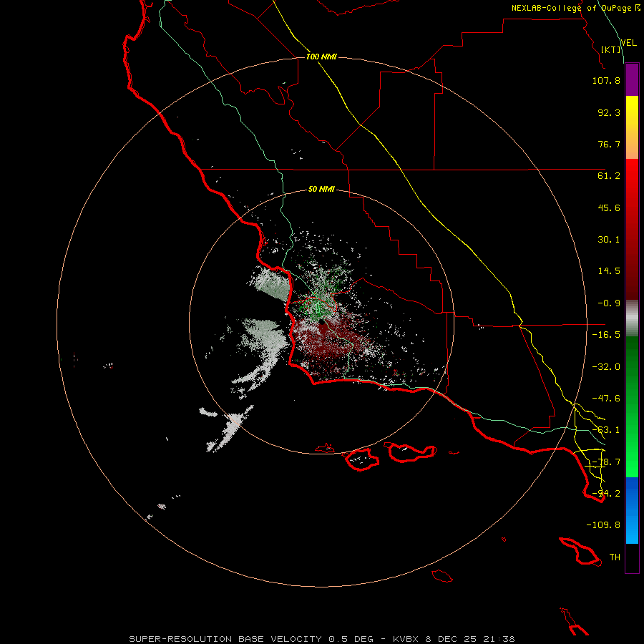644x644 pixels.
Task: Select the 45.6 legend value
Action: pyautogui.click(x=609, y=208)
